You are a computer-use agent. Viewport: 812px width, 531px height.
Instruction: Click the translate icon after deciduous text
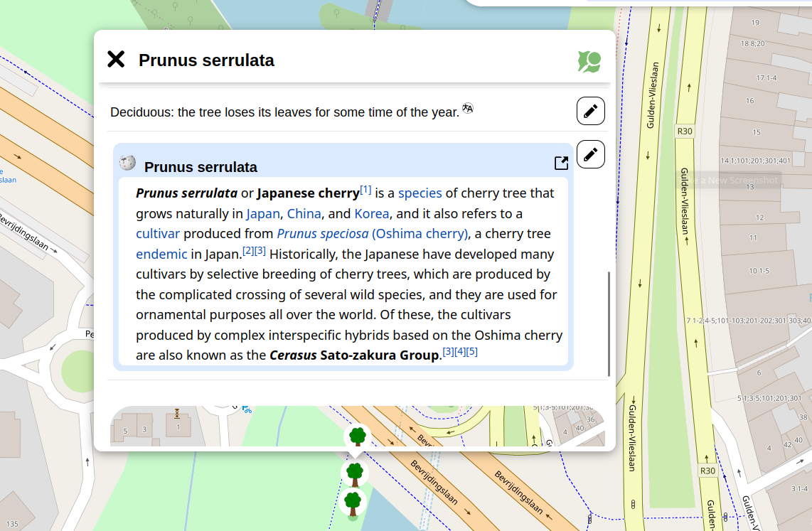(x=467, y=108)
